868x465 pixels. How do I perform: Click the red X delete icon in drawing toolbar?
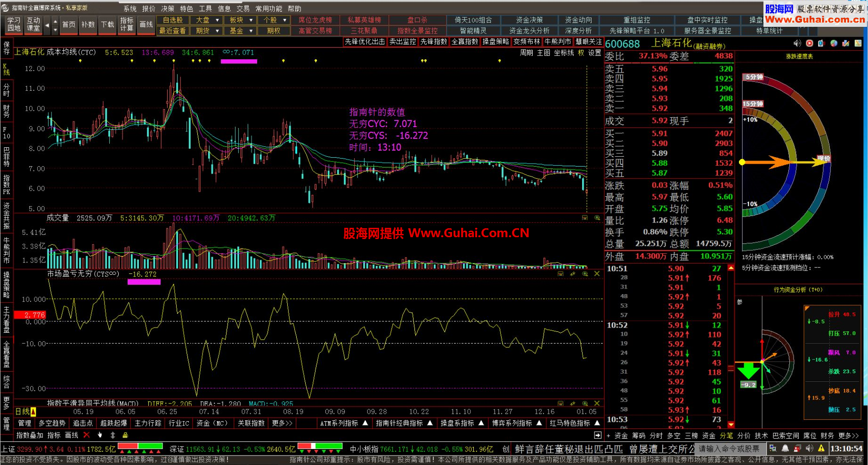point(87,435)
